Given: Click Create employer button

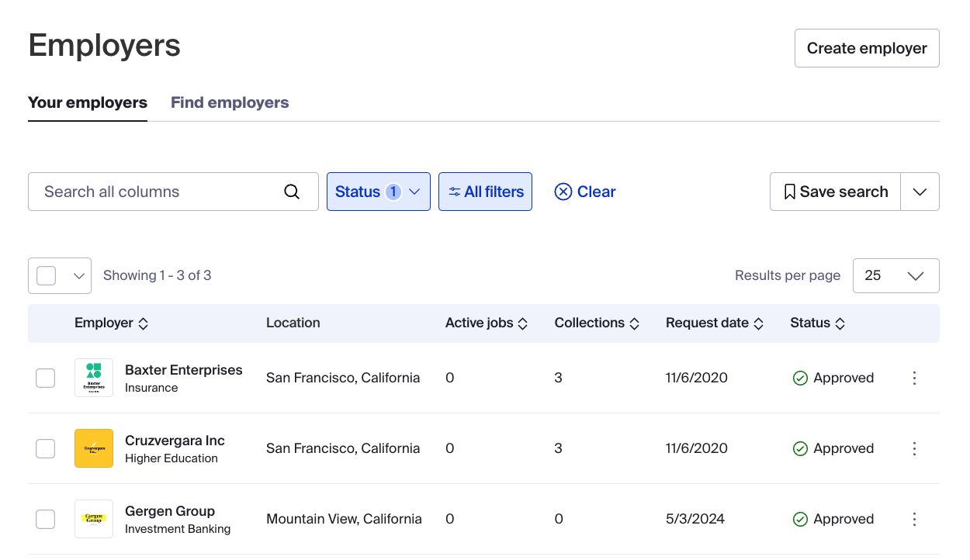Looking at the screenshot, I should pyautogui.click(x=867, y=48).
